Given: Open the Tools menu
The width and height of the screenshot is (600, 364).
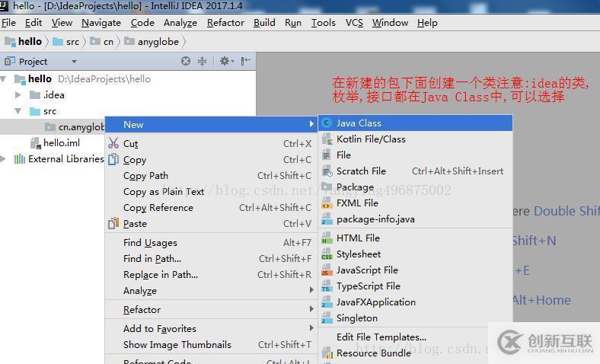Looking at the screenshot, I should point(324,23).
